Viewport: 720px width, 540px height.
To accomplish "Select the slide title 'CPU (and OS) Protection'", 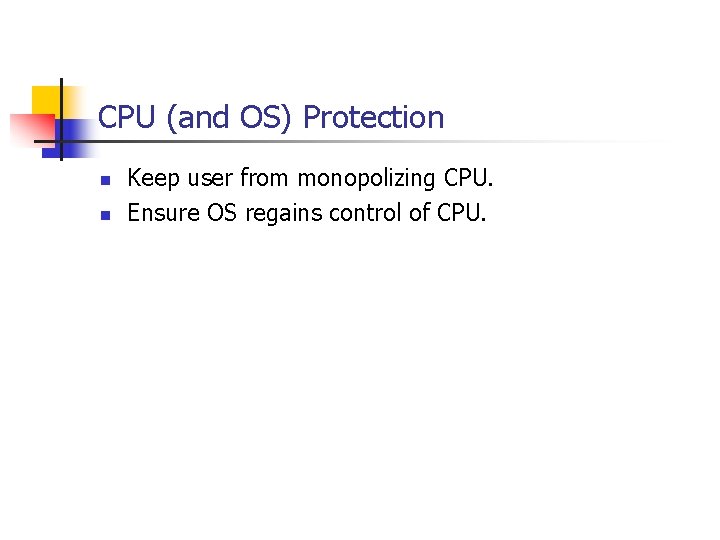I will [x=271, y=118].
